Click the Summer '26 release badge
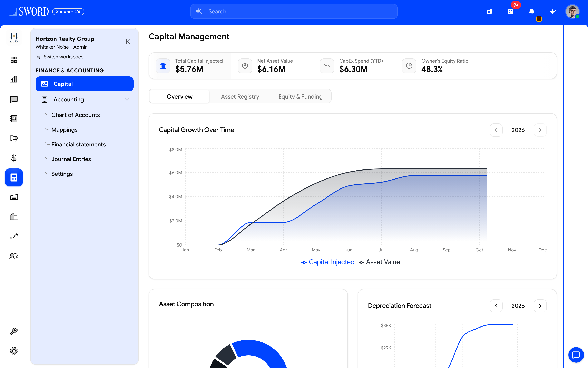Viewport: 588px width, 368px height. (x=68, y=11)
